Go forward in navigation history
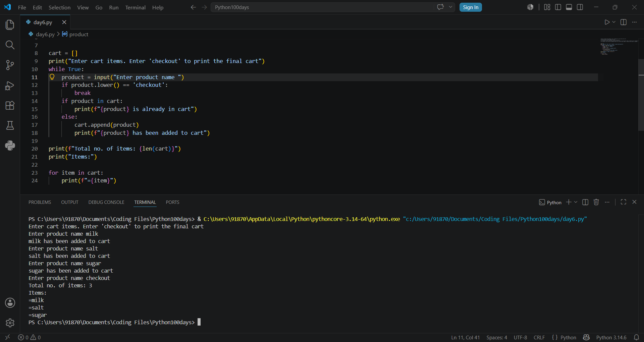 click(204, 7)
